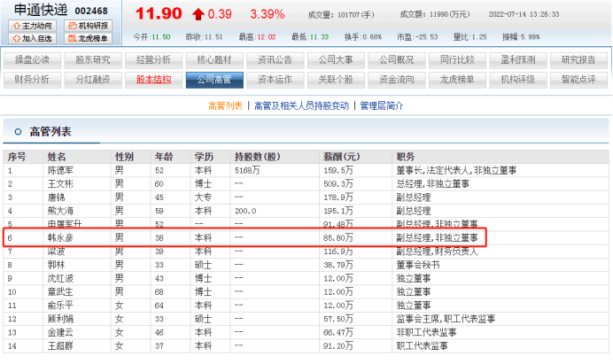Go to 关联个股 tab
This screenshot has width=613, height=364.
336,80
